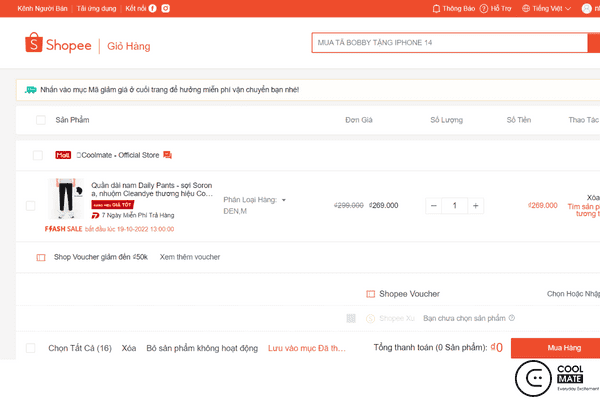Check the Sản Phẩm header checkbox
This screenshot has width=600, height=400.
click(x=41, y=120)
